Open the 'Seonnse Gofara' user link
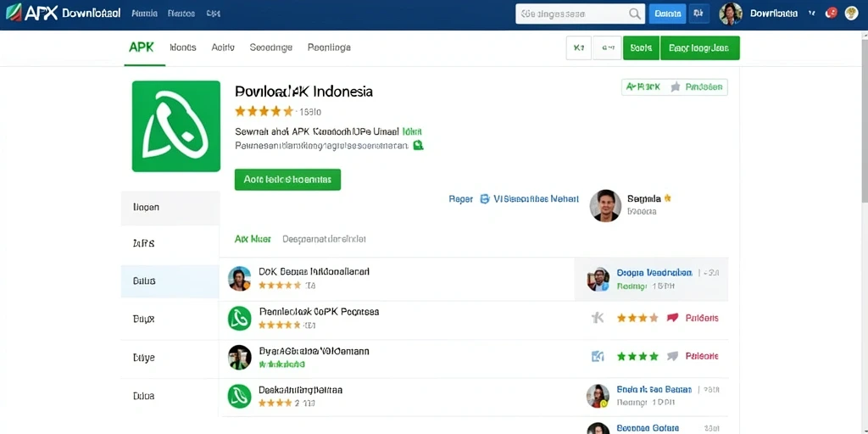868x434 pixels. pos(648,428)
